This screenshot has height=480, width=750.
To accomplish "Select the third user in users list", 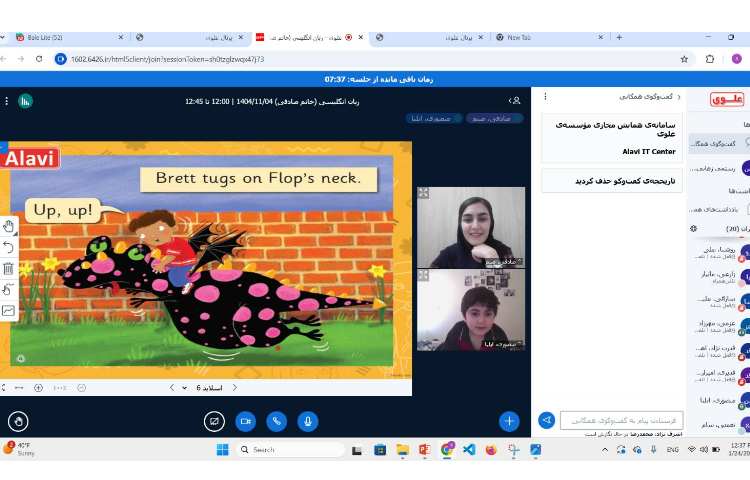I will click(720, 301).
